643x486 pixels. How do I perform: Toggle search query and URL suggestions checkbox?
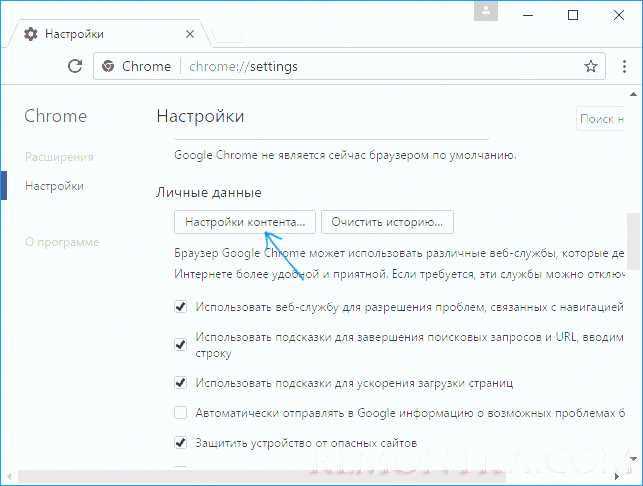180,344
